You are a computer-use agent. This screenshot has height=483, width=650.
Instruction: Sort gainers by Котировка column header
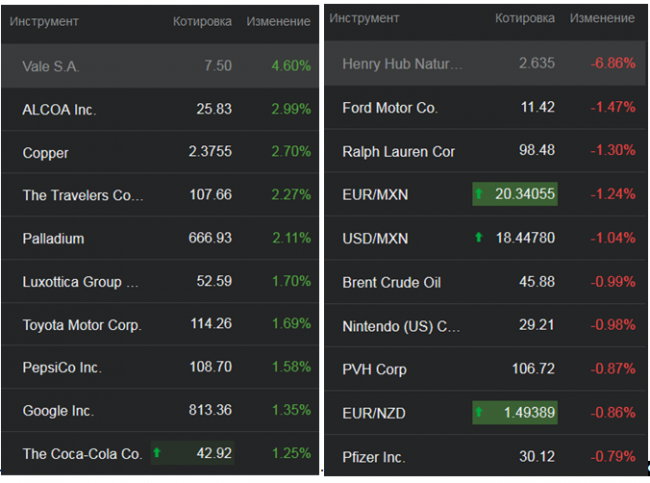coord(202,21)
